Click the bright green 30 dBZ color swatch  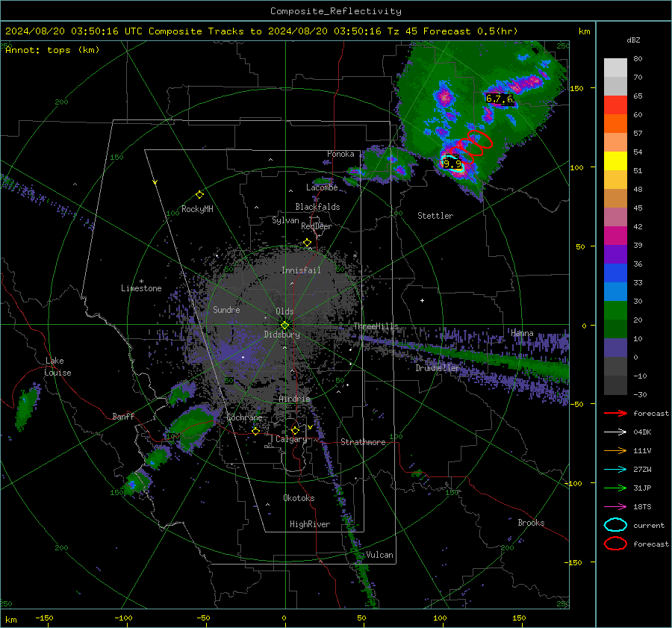tap(615, 311)
